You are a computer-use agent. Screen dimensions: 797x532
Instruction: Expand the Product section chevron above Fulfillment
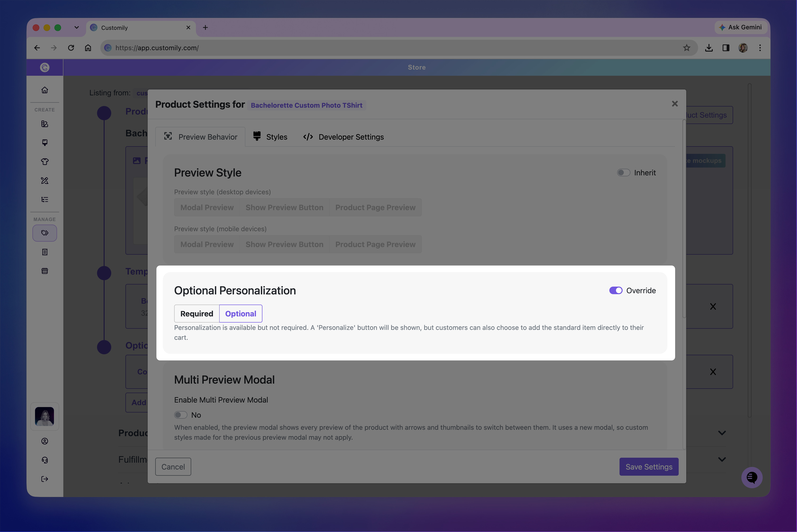pyautogui.click(x=722, y=433)
